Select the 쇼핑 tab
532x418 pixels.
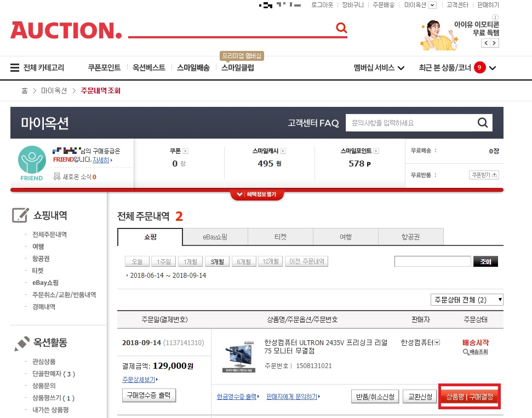coord(150,237)
